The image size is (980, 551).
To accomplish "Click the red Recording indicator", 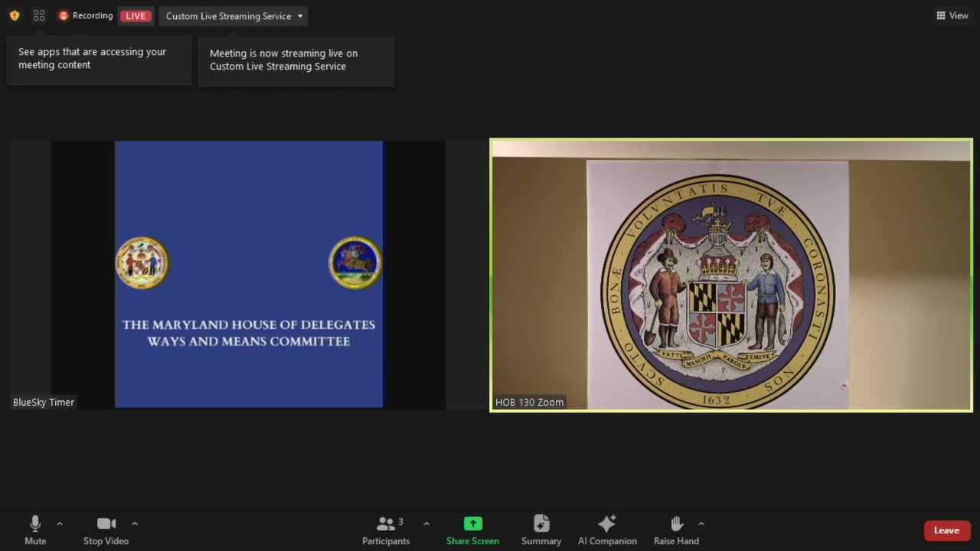I will click(85, 15).
